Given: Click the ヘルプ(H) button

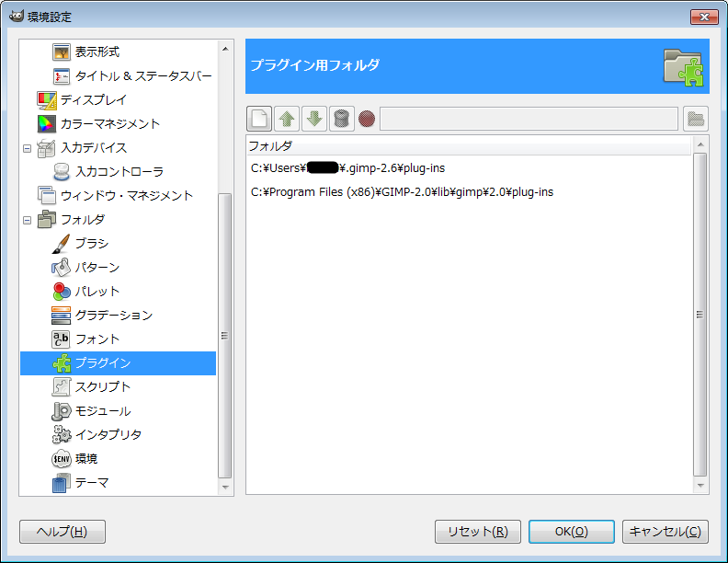Looking at the screenshot, I should point(63,532).
